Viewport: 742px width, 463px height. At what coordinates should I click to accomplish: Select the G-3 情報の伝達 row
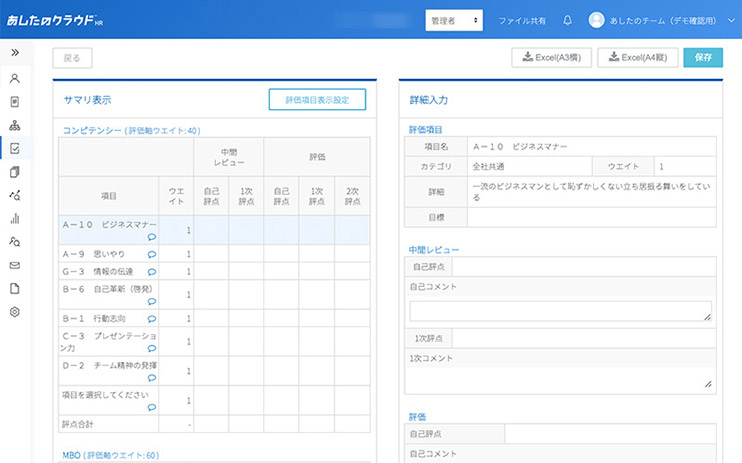point(214,271)
